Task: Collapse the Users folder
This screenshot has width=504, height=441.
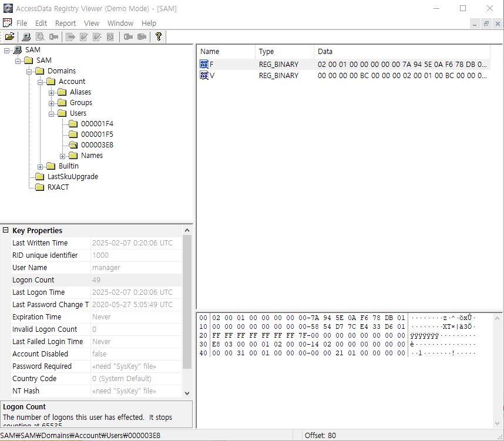Action: [52, 114]
